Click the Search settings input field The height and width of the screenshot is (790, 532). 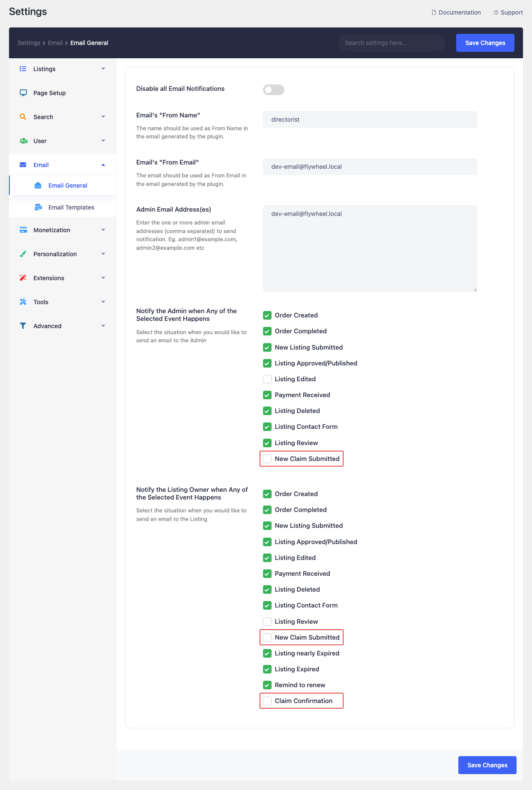point(391,43)
